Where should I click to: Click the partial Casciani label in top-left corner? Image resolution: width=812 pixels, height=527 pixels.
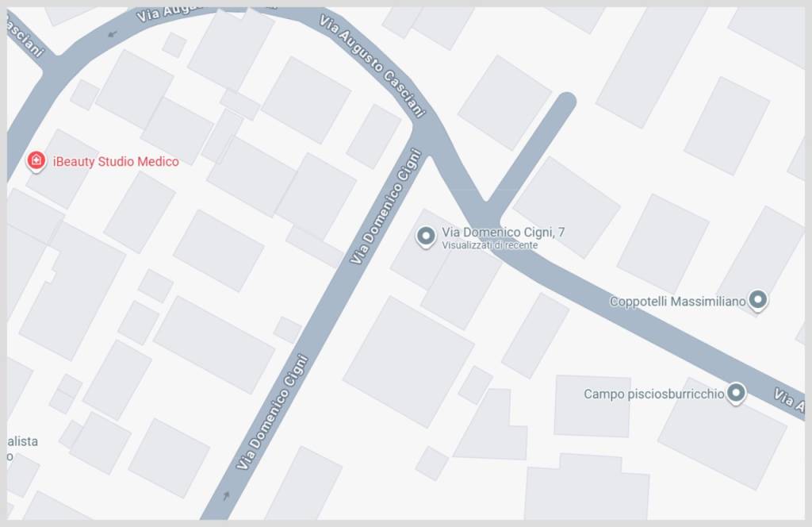(x=24, y=34)
